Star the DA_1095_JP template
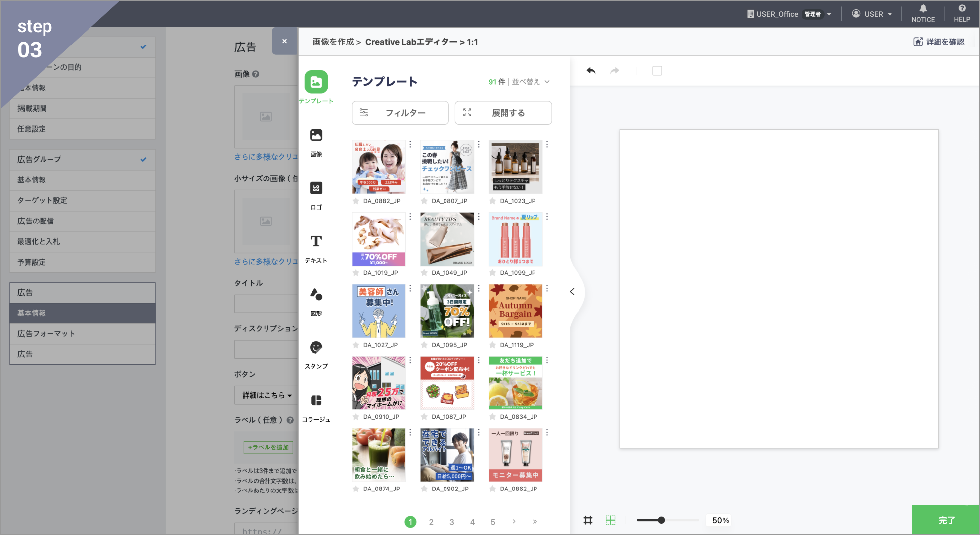This screenshot has height=535, width=980. click(x=424, y=345)
